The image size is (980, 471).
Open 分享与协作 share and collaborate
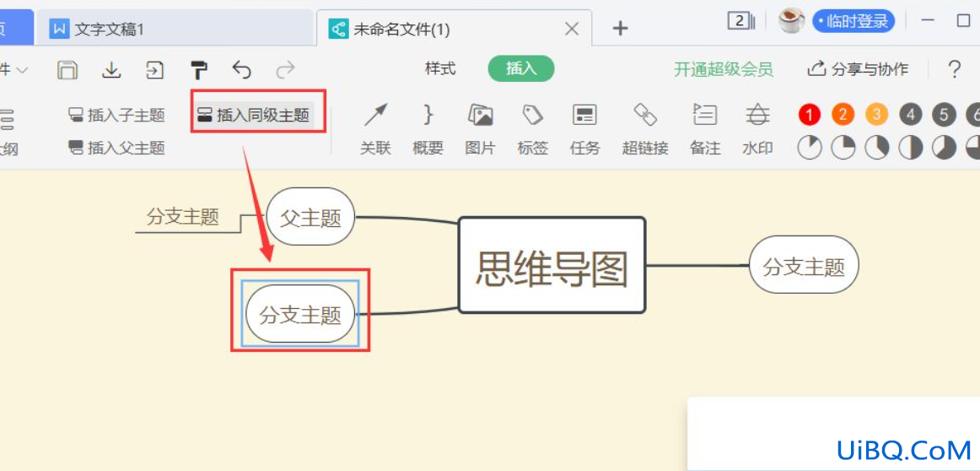pyautogui.click(x=858, y=69)
